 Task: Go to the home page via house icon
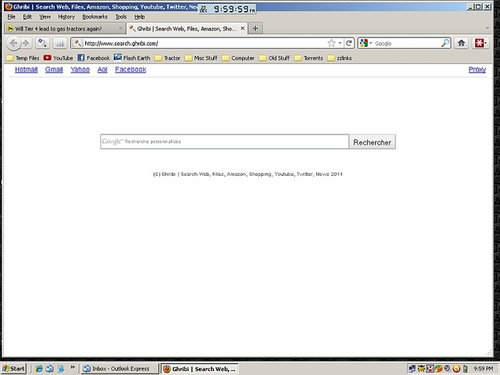click(461, 43)
